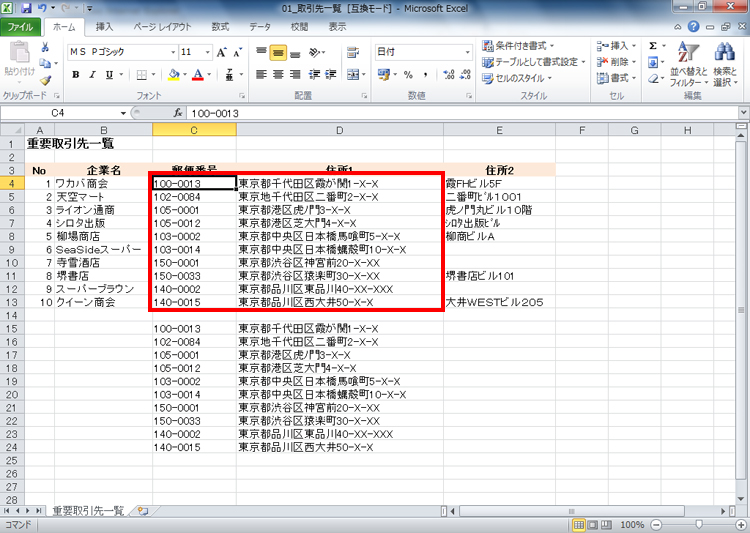
Task: Click the insert new worksheet icon
Action: click(142, 511)
